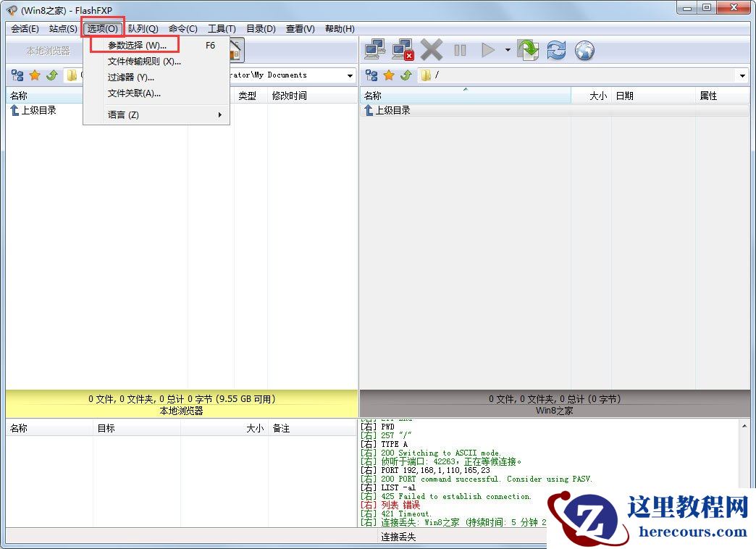
Task: Select the Refresh icon on the toolbar
Action: pos(556,50)
